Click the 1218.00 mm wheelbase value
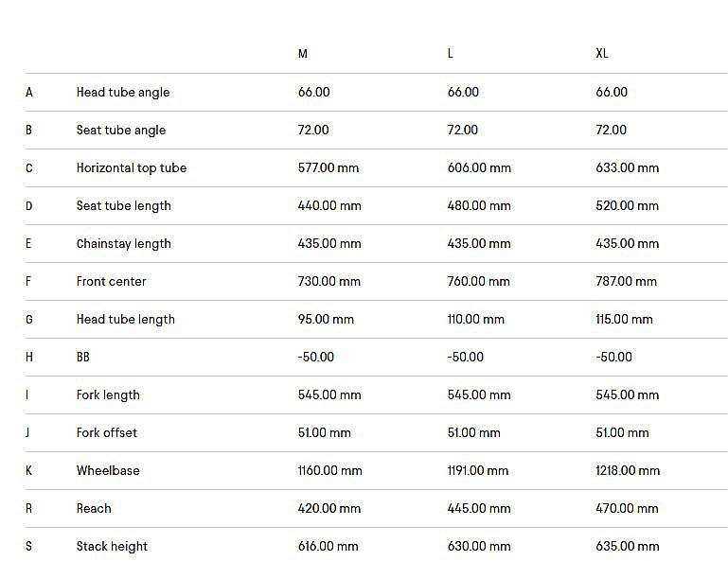This screenshot has width=728, height=561. 629,470
